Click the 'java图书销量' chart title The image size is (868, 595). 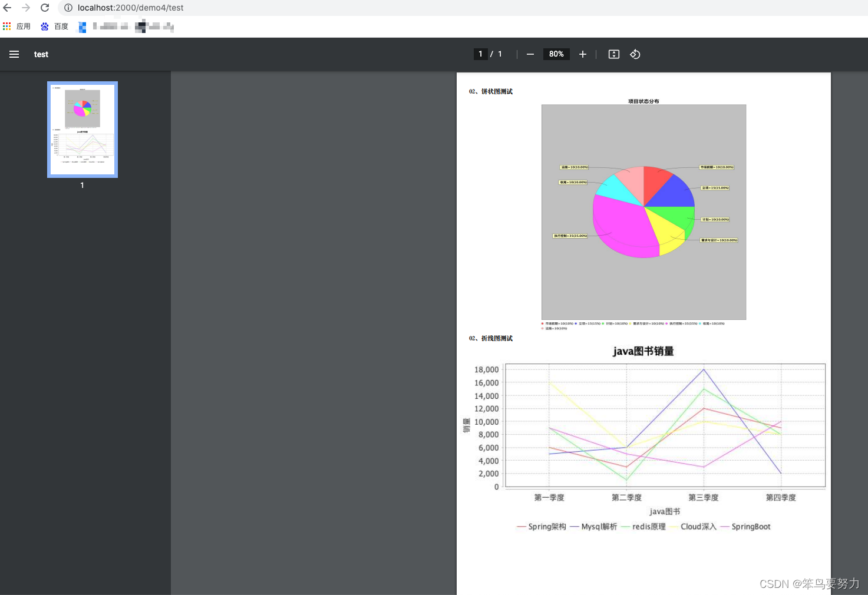[x=643, y=351]
